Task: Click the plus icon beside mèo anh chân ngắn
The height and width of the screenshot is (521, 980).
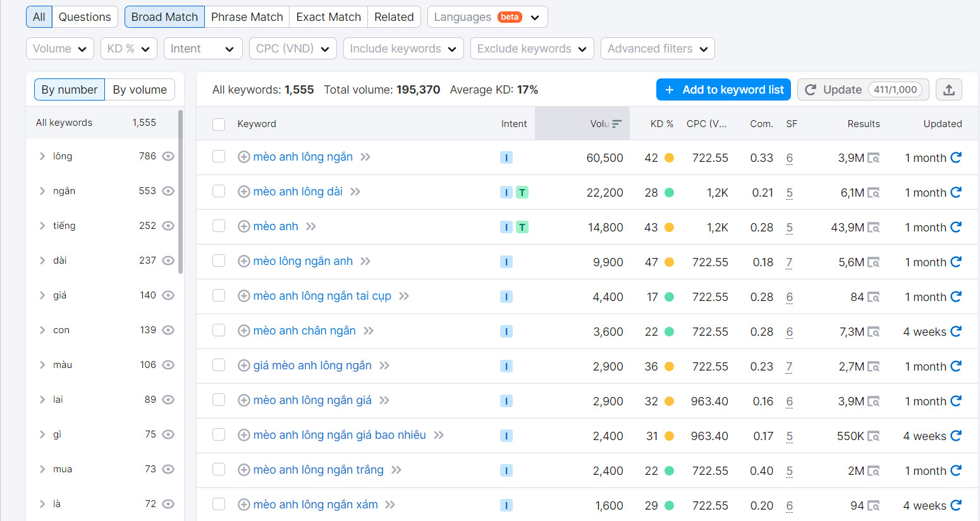Action: (244, 330)
